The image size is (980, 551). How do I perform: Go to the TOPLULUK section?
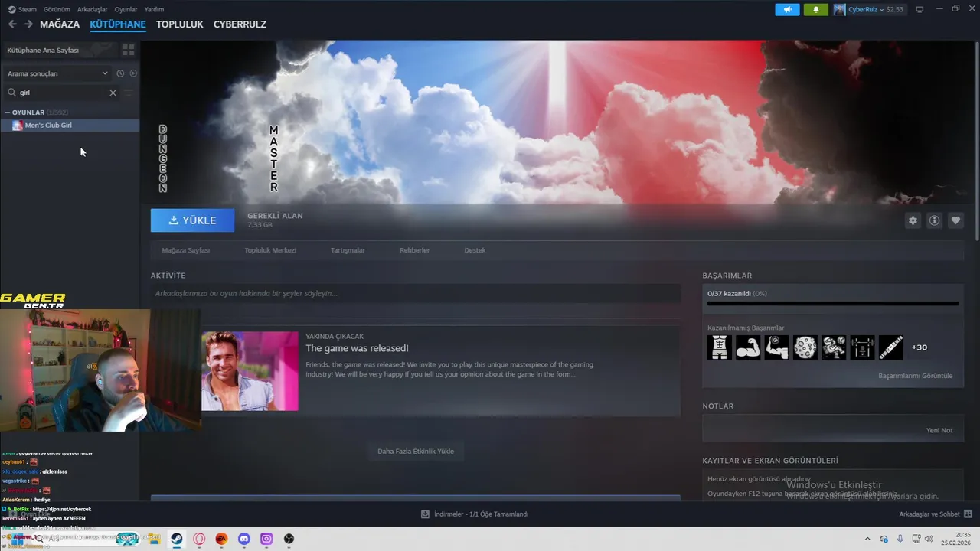(180, 24)
